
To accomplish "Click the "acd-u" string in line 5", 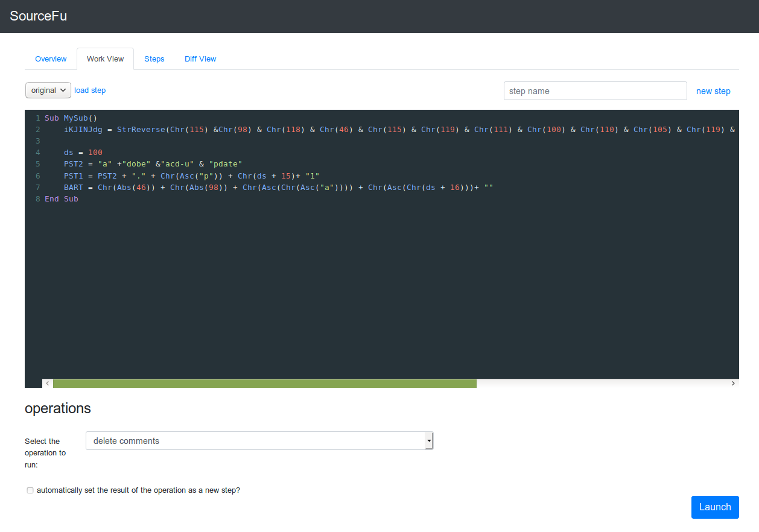I will click(x=177, y=164).
